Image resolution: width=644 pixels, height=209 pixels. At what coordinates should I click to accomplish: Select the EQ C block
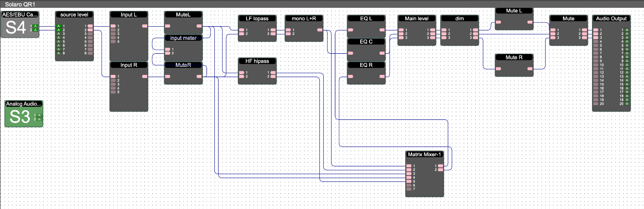coord(366,42)
